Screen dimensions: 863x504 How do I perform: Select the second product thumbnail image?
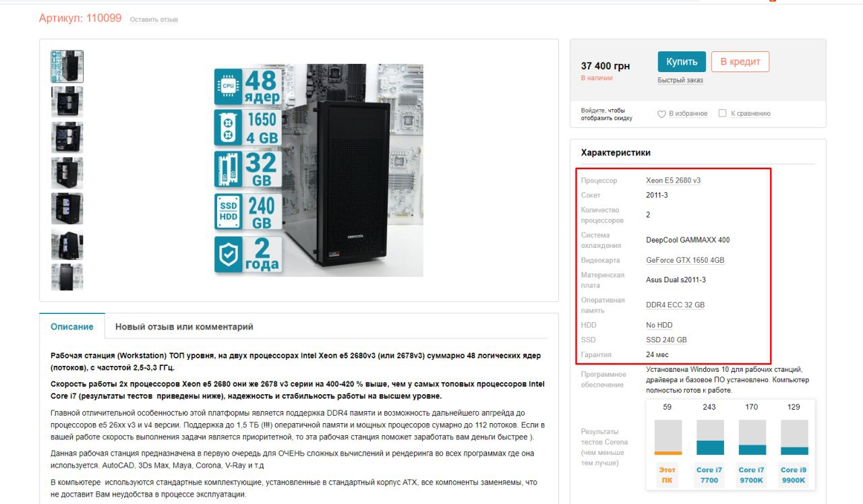point(67,102)
